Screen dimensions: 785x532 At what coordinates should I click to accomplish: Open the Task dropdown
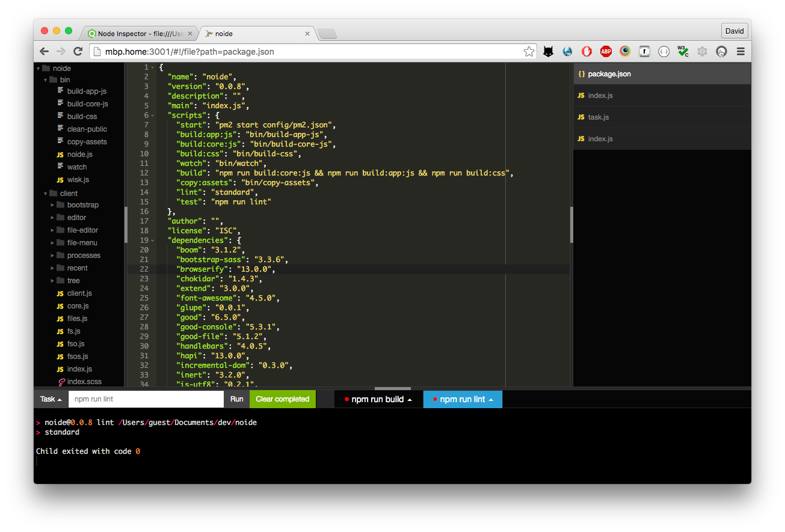tap(51, 399)
